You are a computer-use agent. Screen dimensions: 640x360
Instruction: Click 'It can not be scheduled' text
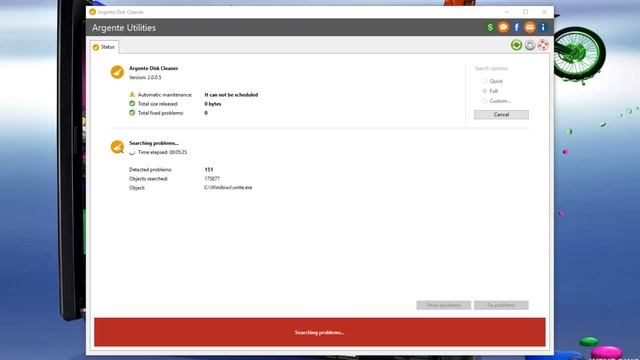coord(231,95)
